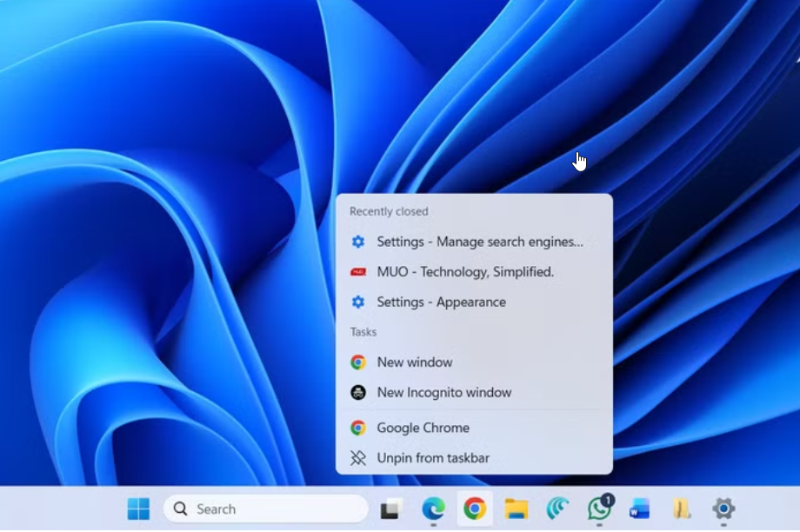Click the unpin icon in the jump list
Screen dimensions: 800x532
358,458
